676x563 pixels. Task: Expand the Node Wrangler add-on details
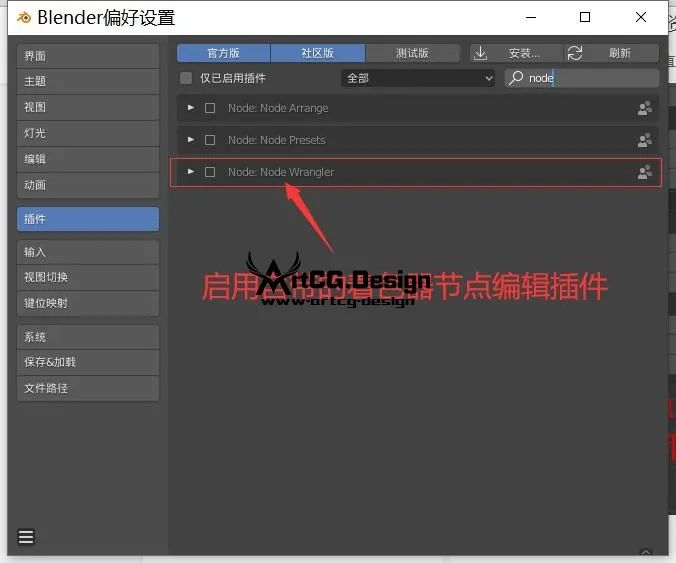pos(191,172)
